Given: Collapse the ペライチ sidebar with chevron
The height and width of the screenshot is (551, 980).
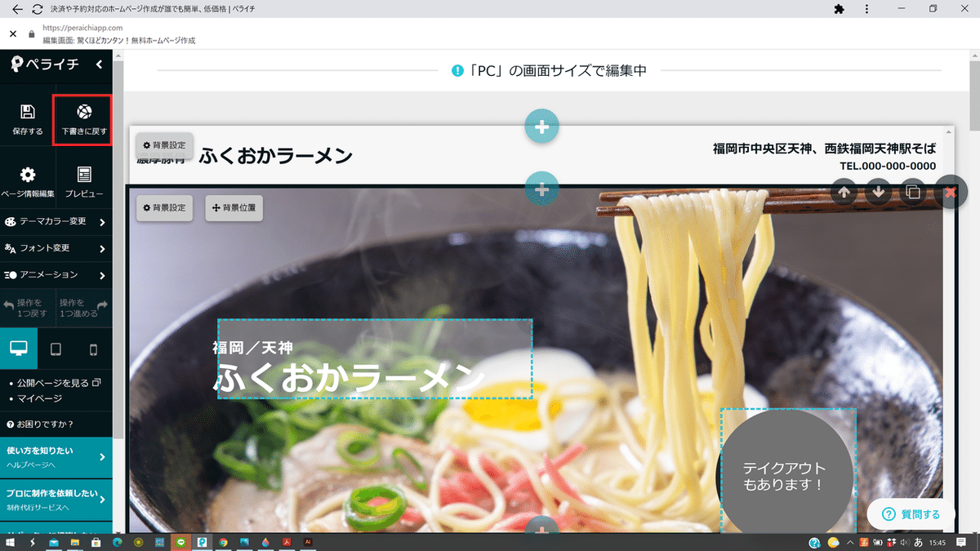Looking at the screenshot, I should click(100, 64).
